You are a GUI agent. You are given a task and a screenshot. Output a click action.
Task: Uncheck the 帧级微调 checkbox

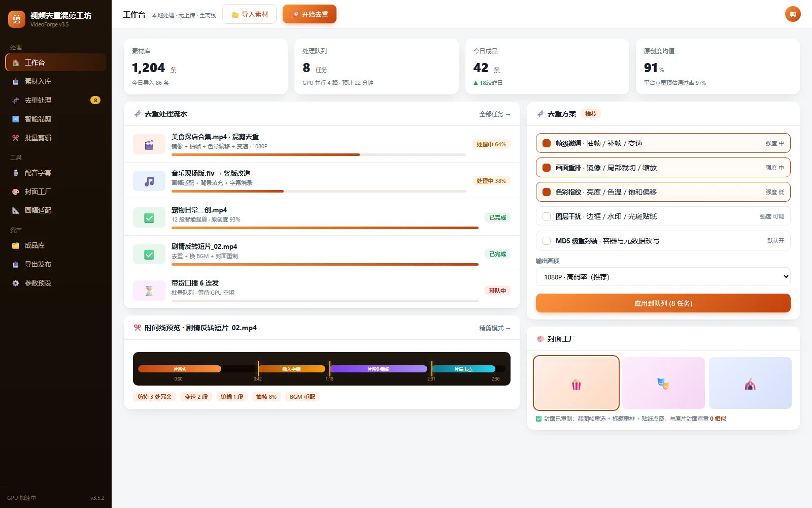click(x=547, y=143)
